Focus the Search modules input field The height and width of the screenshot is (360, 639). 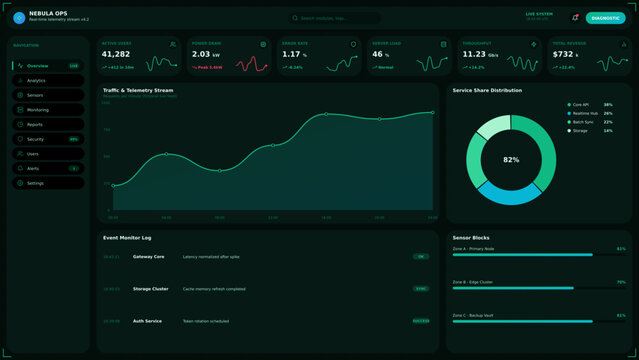point(335,18)
